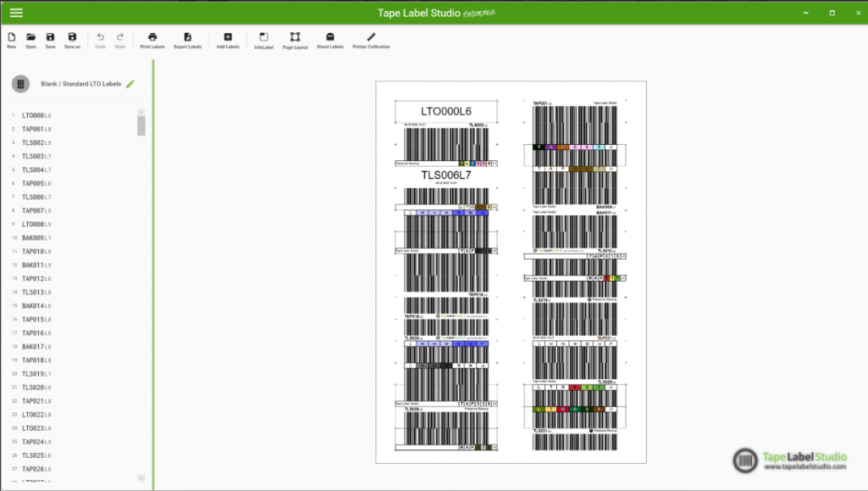Viewport: 868px width, 491px height.
Task: Select label TLS002 L9 in the list
Action: (36, 142)
